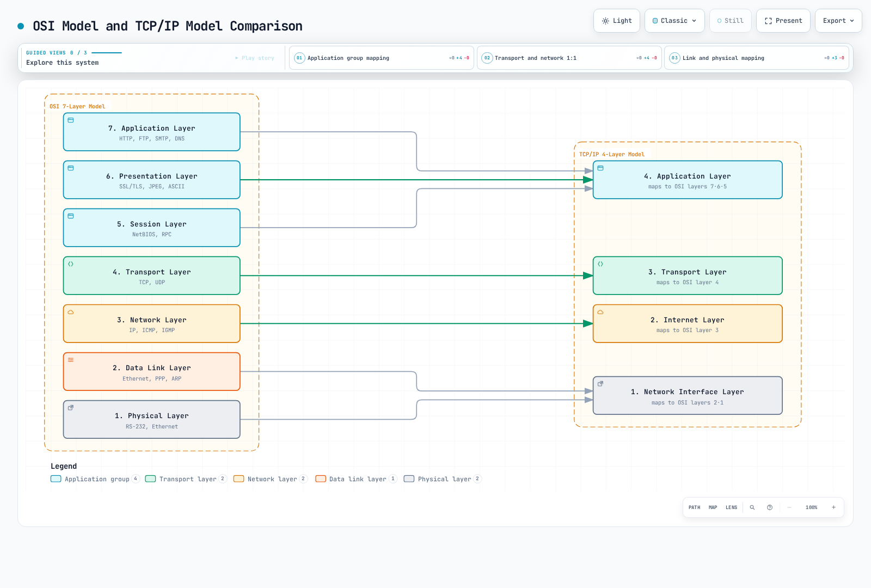This screenshot has height=588, width=871.
Task: Open the help question mark icon
Action: pos(770,507)
